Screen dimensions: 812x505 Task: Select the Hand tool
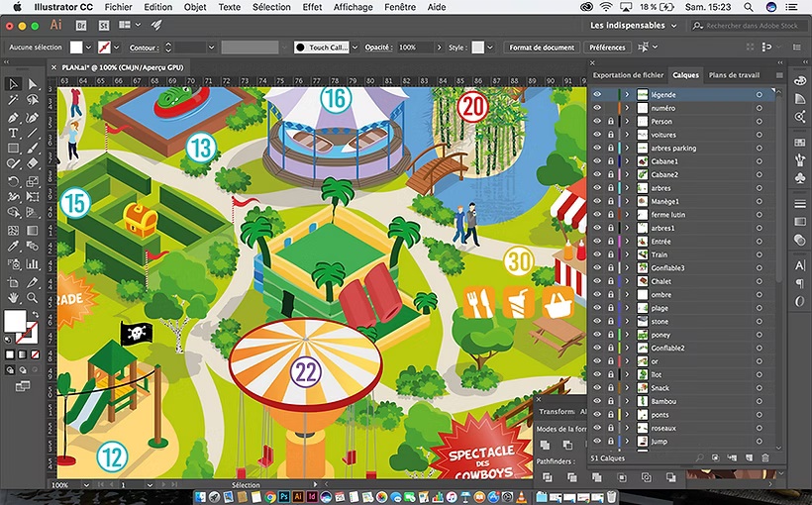[x=14, y=296]
